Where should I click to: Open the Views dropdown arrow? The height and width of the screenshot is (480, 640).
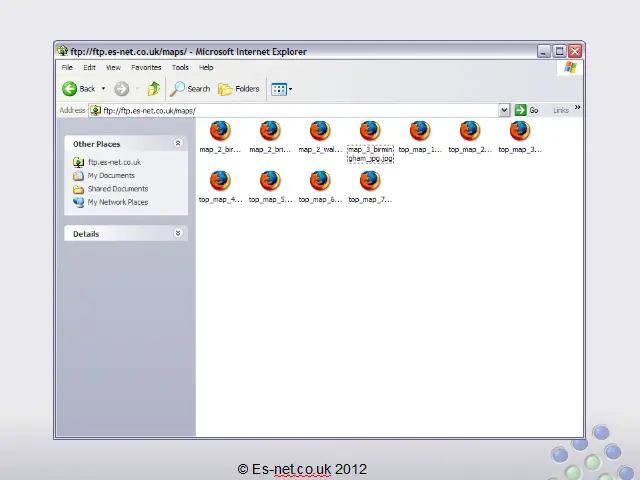291,89
